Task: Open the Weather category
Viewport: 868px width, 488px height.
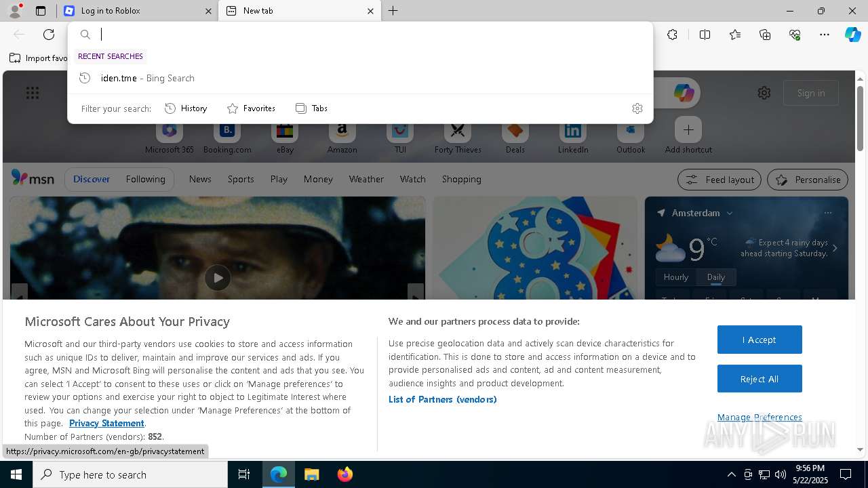Action: (x=366, y=179)
